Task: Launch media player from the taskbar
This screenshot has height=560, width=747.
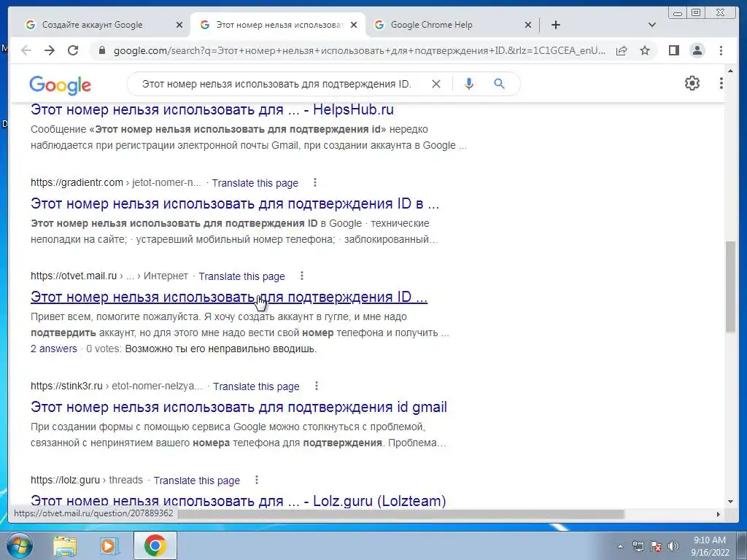Action: point(109,546)
